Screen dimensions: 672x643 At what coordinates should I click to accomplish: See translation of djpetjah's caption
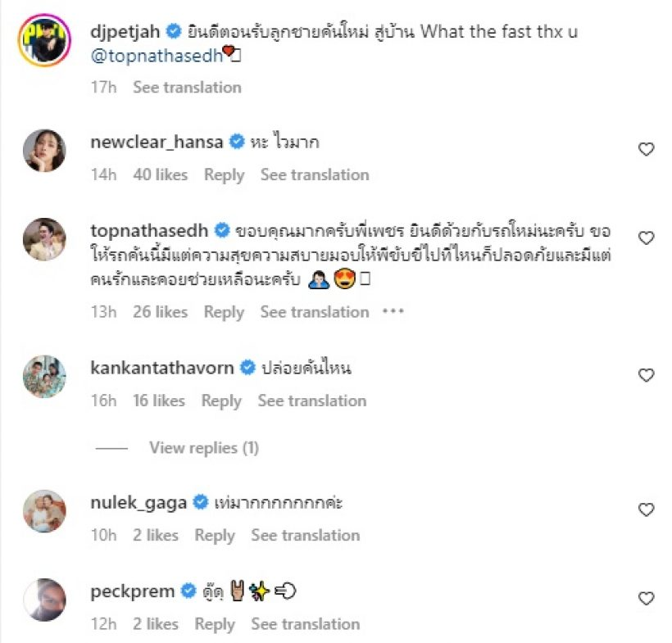coord(187,87)
